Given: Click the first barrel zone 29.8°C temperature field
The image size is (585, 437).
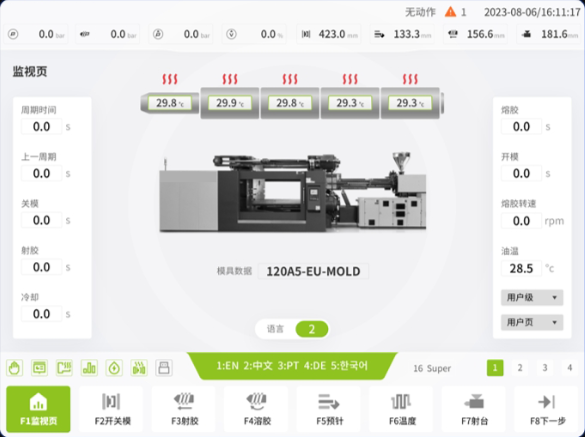Looking at the screenshot, I should pos(170,103).
